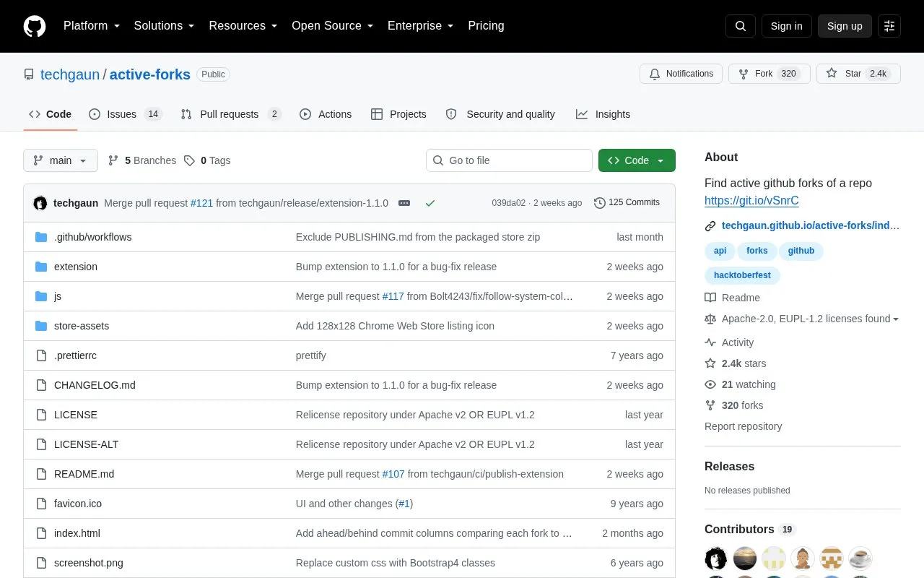Viewport: 924px width, 578px height.
Task: Click the store-assets folder icon
Action: coord(41,326)
